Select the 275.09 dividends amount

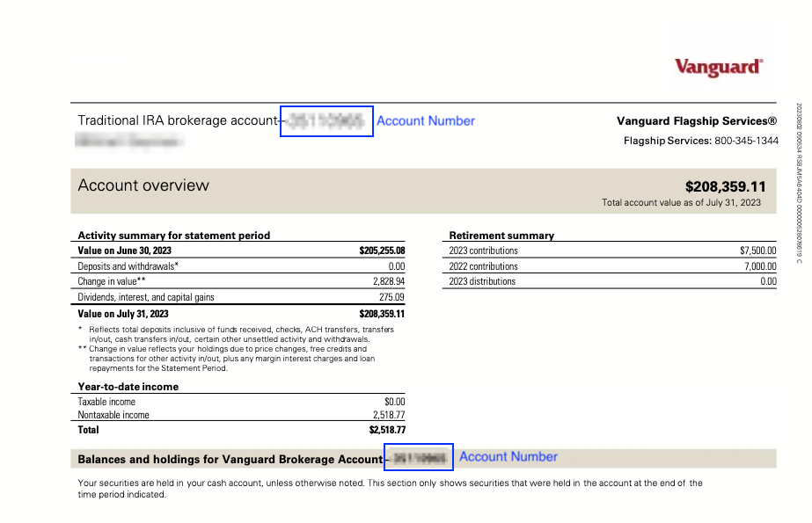click(391, 297)
